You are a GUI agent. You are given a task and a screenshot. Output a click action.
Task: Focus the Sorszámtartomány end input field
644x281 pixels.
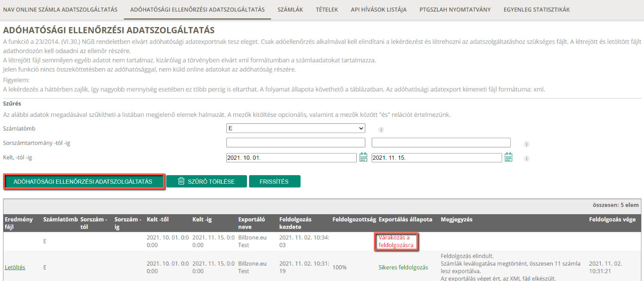[x=441, y=143]
